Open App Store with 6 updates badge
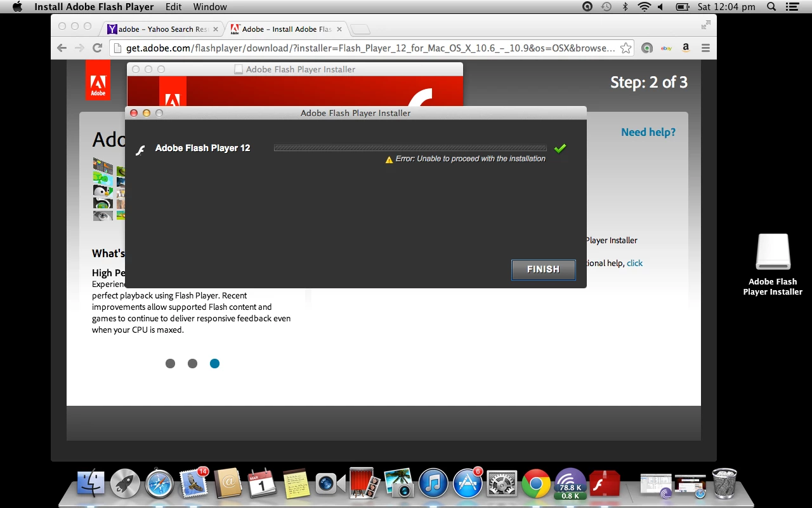Image resolution: width=812 pixels, height=508 pixels. pyautogui.click(x=468, y=483)
